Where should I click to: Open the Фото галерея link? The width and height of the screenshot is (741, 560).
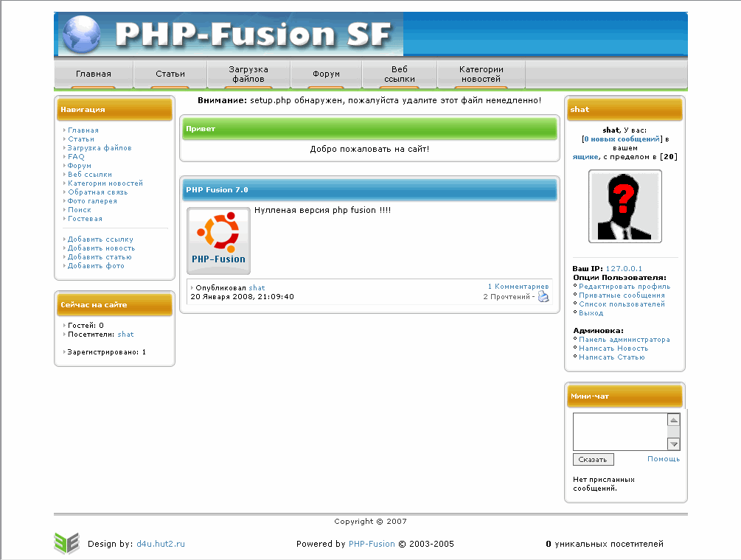point(92,201)
